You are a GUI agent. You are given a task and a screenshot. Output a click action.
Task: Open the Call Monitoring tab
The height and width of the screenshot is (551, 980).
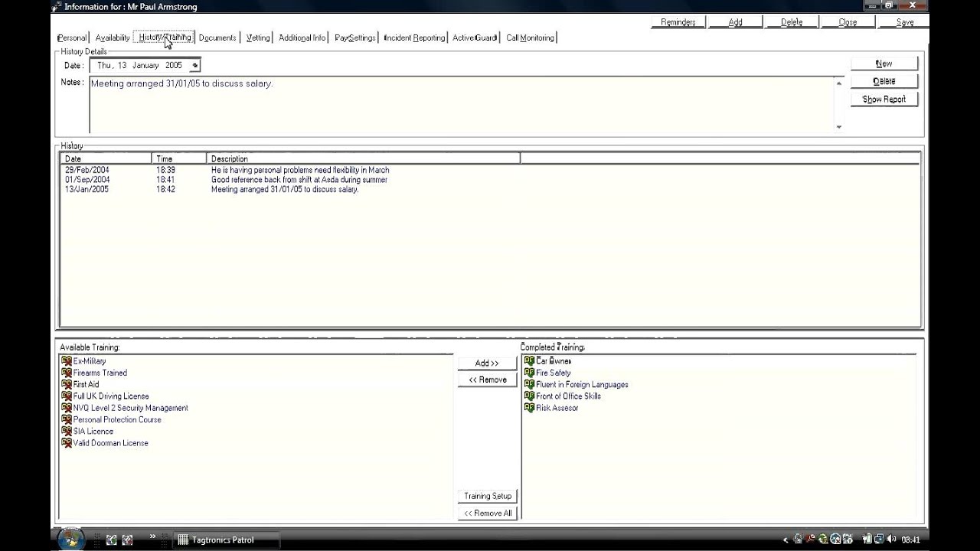pos(530,37)
